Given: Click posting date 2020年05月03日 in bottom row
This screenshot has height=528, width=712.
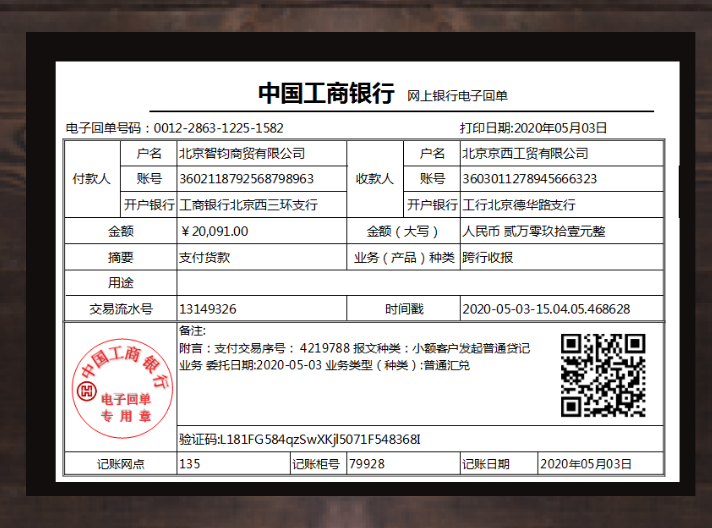Looking at the screenshot, I should tap(586, 464).
